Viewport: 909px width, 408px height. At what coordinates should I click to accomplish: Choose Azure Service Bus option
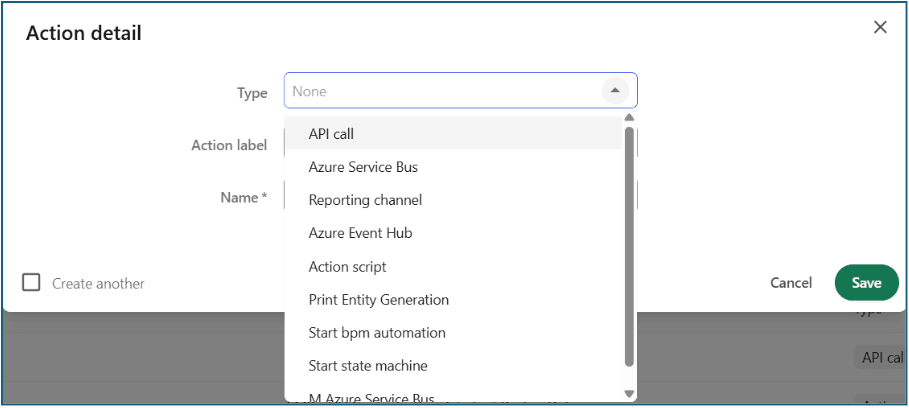click(x=362, y=167)
